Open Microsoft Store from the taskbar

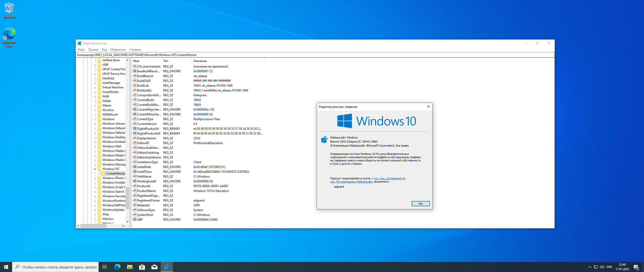142,267
